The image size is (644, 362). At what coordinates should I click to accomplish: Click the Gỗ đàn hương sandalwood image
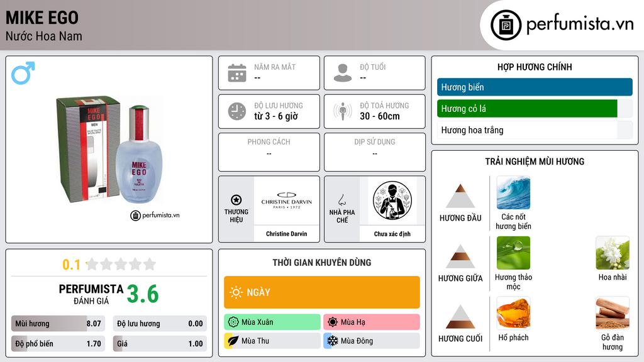pos(613,313)
